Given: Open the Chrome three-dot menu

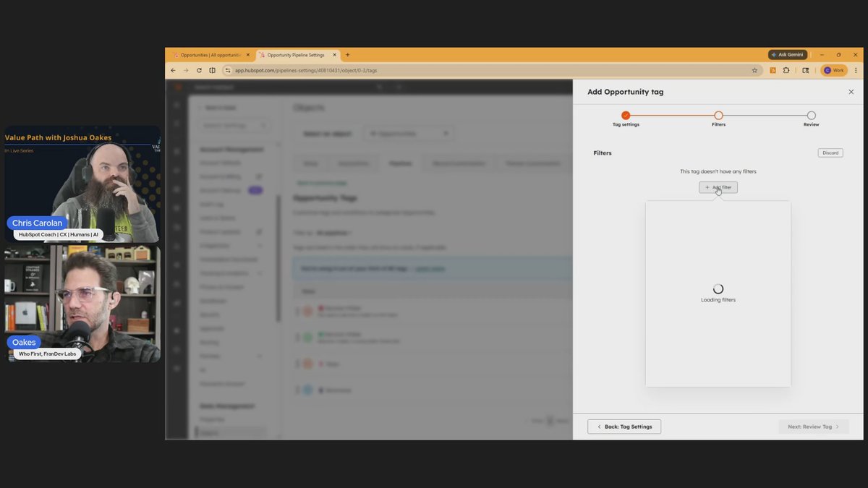Looking at the screenshot, I should pos(856,70).
